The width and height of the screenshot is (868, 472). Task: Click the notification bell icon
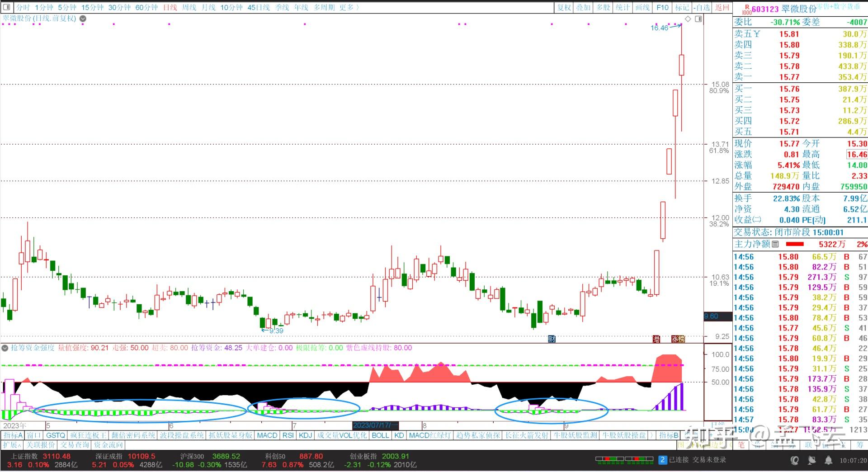828,460
